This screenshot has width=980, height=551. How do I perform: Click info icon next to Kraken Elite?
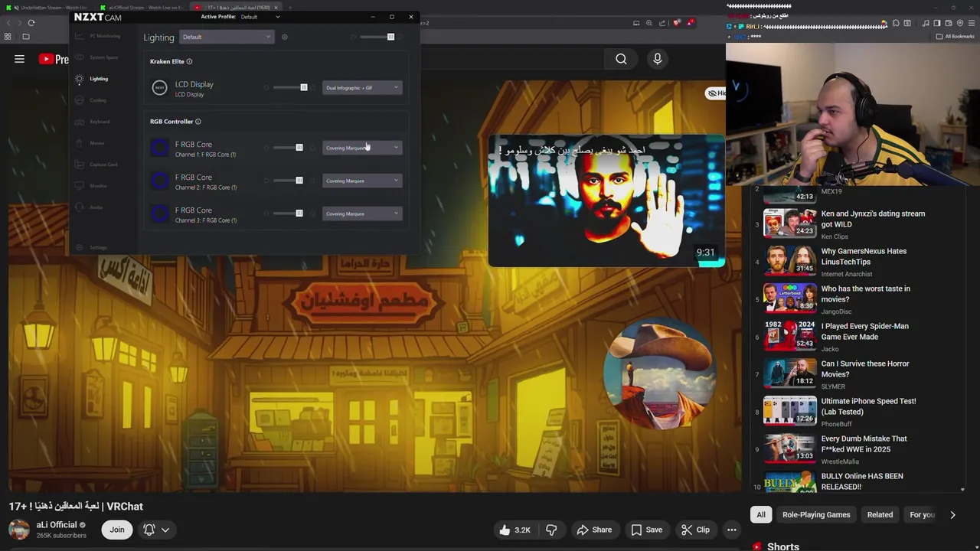point(189,61)
